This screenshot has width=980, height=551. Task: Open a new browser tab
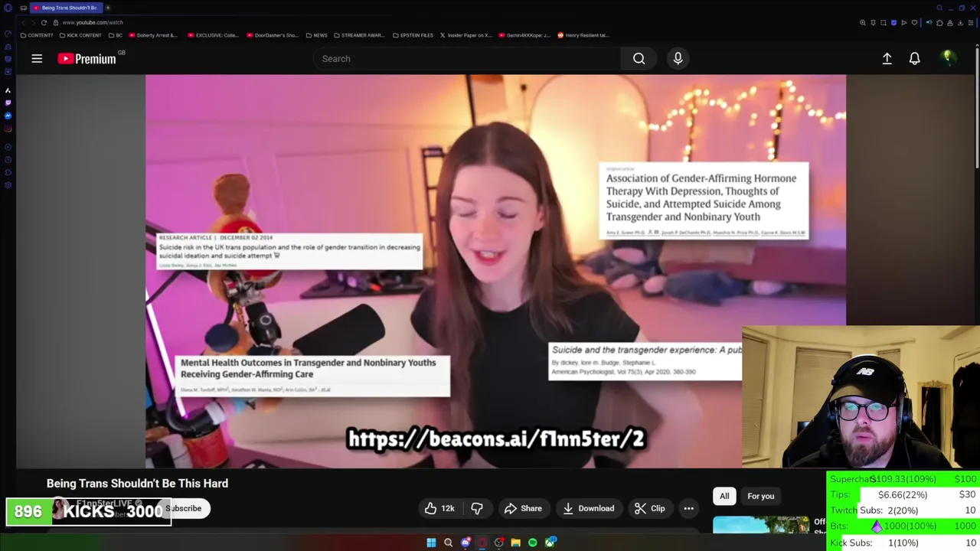pos(108,8)
